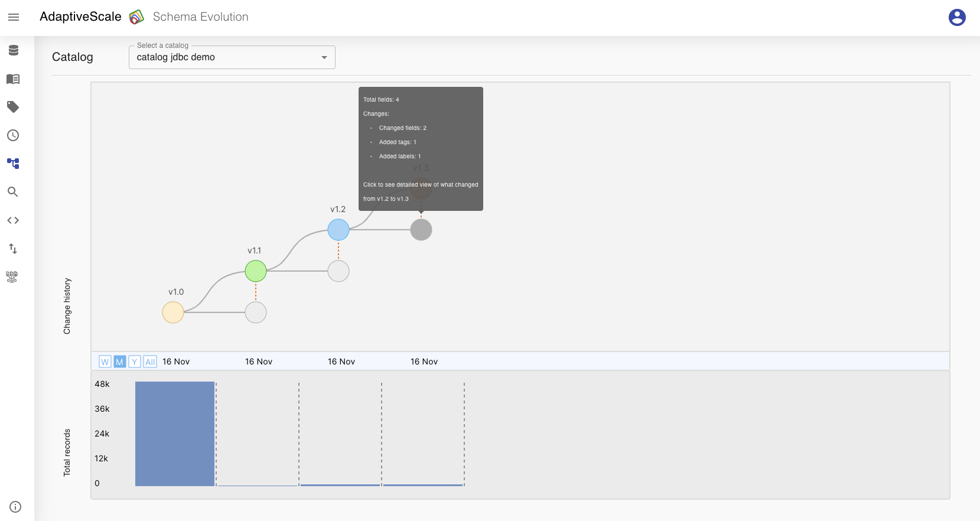Click the gray node below v1.1
Image resolution: width=980 pixels, height=521 pixels.
pyautogui.click(x=256, y=312)
